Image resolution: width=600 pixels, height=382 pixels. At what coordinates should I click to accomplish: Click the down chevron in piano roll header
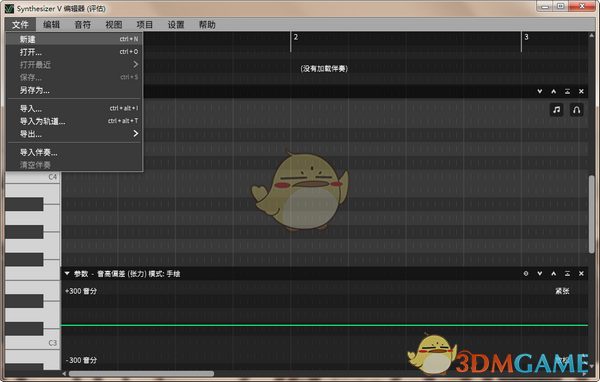point(540,91)
